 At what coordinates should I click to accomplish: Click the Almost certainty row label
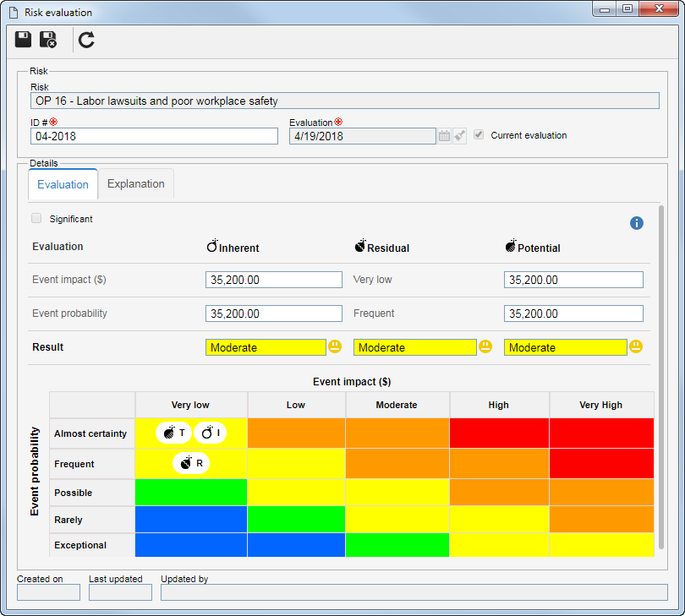(90, 433)
